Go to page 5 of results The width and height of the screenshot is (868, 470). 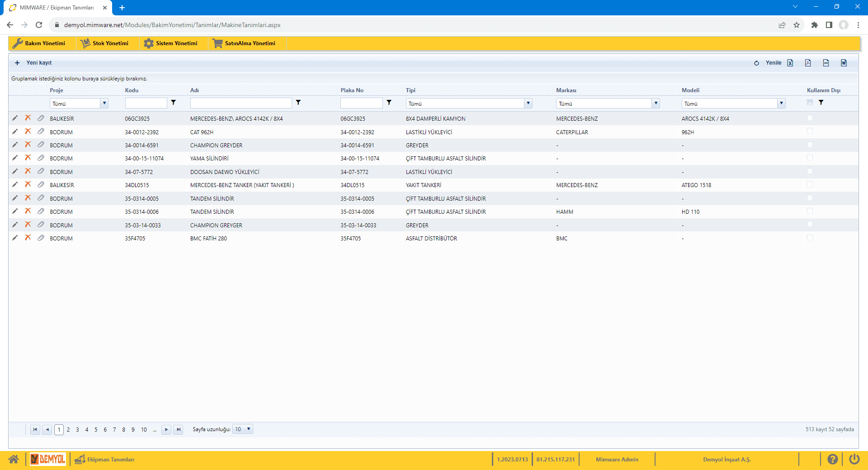pyautogui.click(x=96, y=429)
